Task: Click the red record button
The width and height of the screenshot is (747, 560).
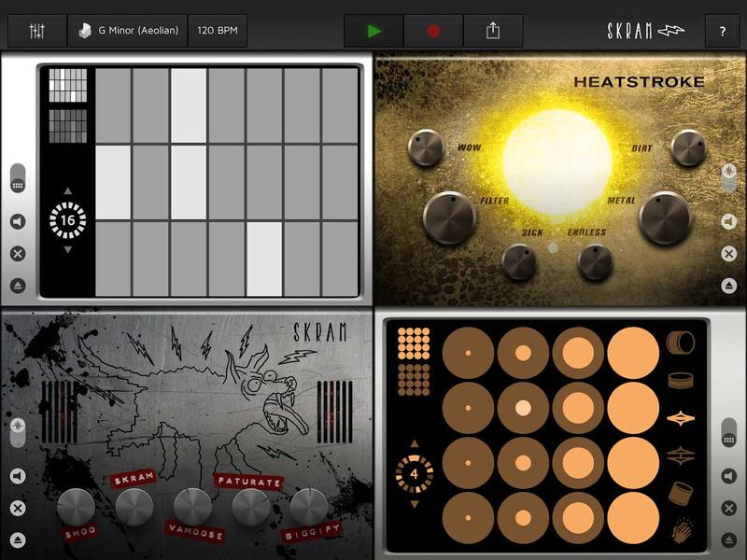Action: click(433, 31)
